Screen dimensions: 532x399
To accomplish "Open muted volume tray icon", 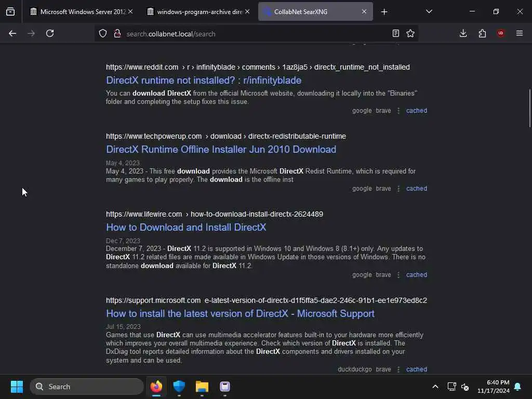I will pos(465,387).
